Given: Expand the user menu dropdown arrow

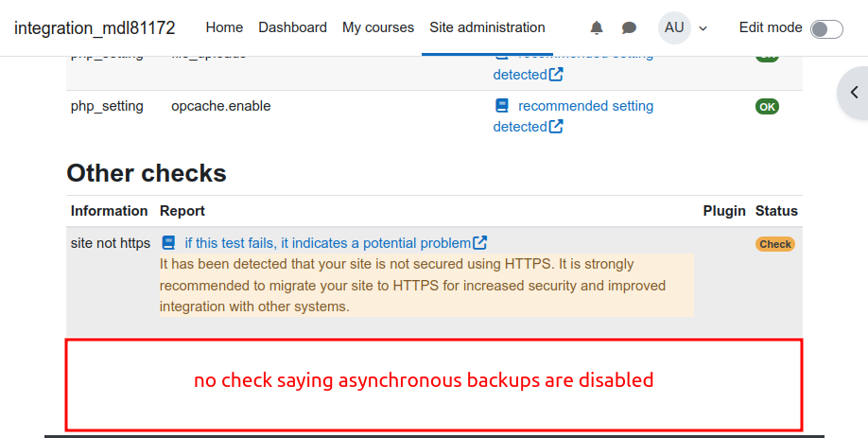Looking at the screenshot, I should 703,28.
